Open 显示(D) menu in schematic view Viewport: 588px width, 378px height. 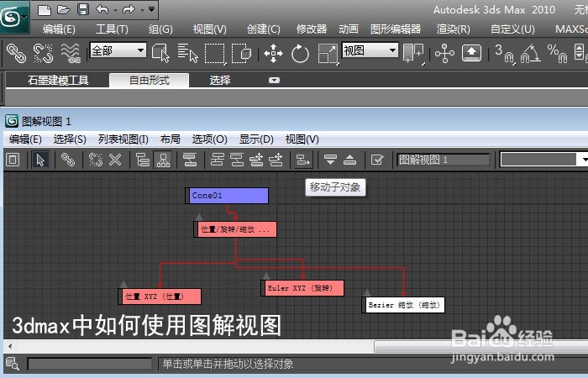coord(256,139)
